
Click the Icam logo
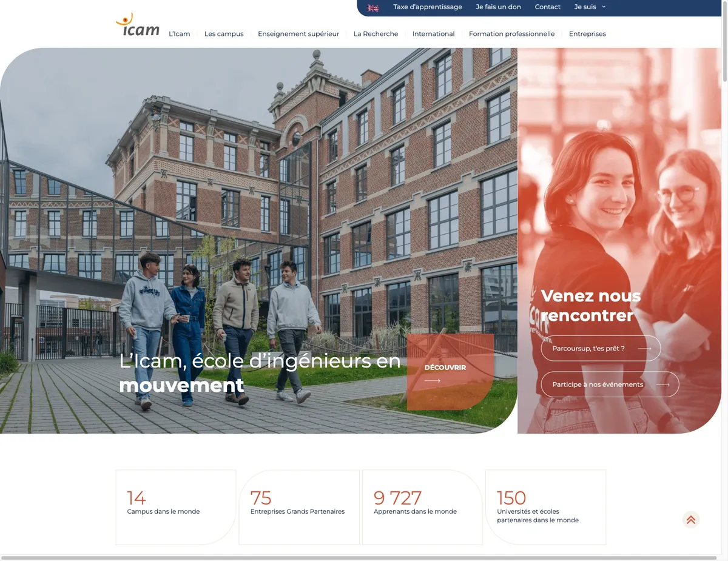click(x=138, y=25)
